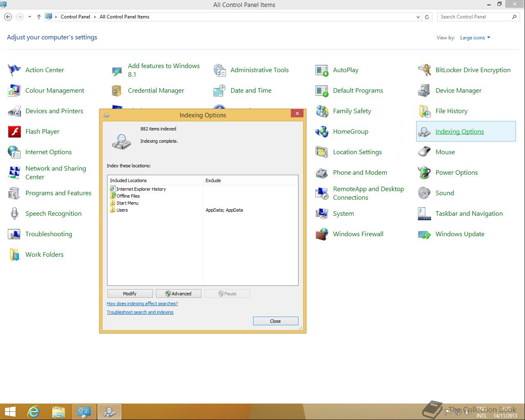The width and height of the screenshot is (525, 420).
Task: Open the Troubleshooting icon
Action: coord(14,234)
